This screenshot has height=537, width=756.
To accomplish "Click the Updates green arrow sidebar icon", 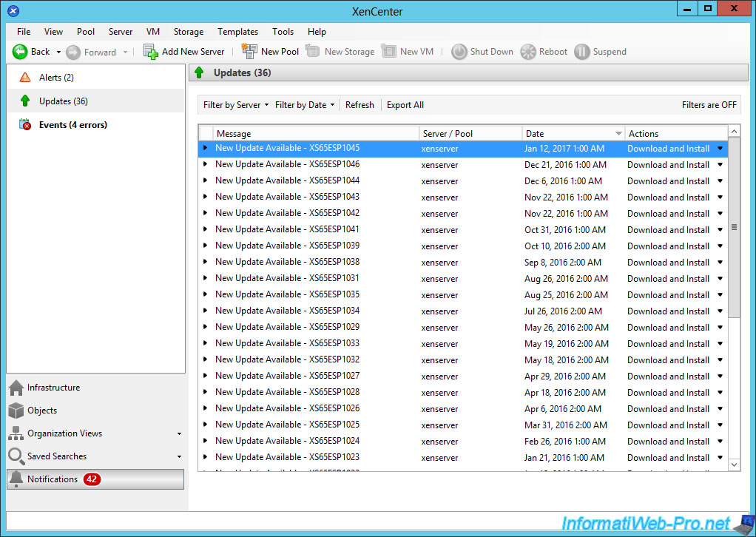I will pos(25,101).
